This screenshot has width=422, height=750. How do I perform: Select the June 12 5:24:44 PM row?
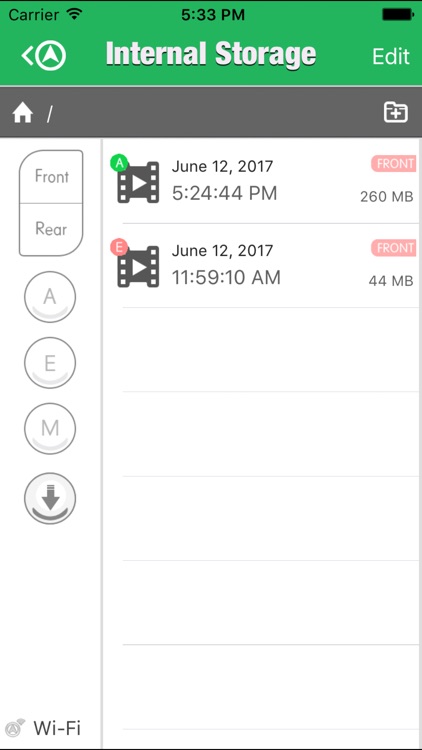coord(262,181)
